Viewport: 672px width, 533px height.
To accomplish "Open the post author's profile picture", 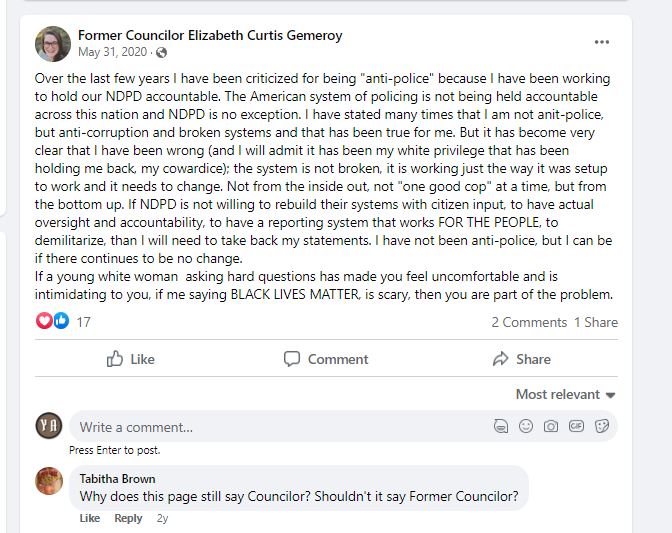I will click(x=53, y=44).
